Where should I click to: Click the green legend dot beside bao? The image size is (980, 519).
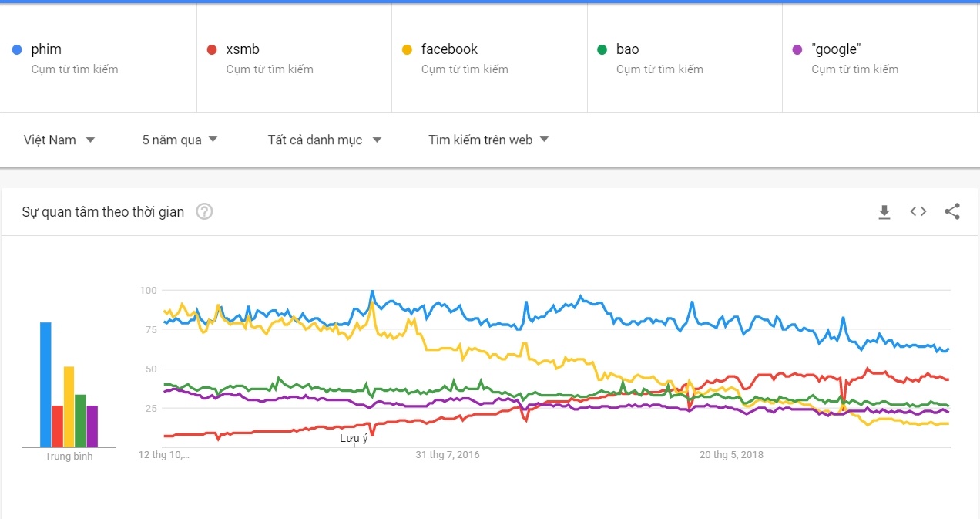coord(602,49)
